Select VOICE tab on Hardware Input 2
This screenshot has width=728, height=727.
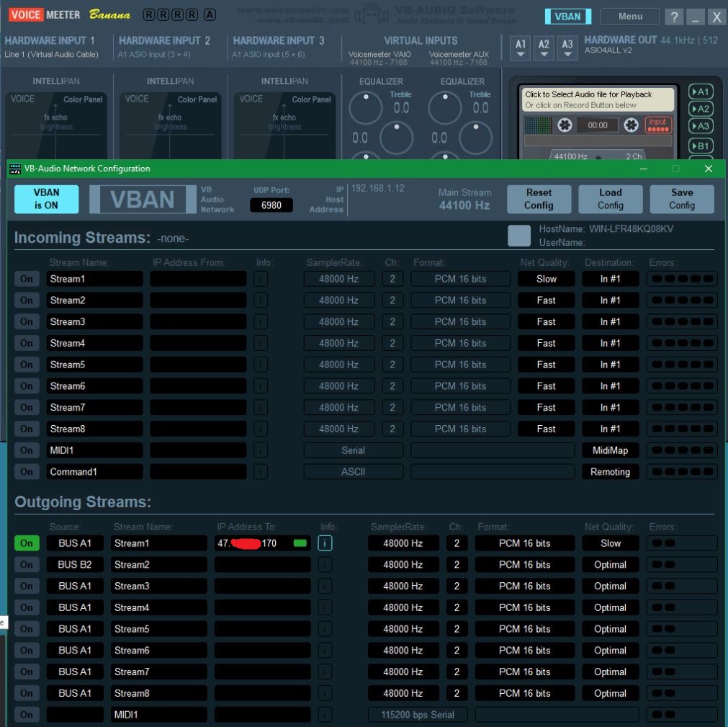tap(137, 99)
